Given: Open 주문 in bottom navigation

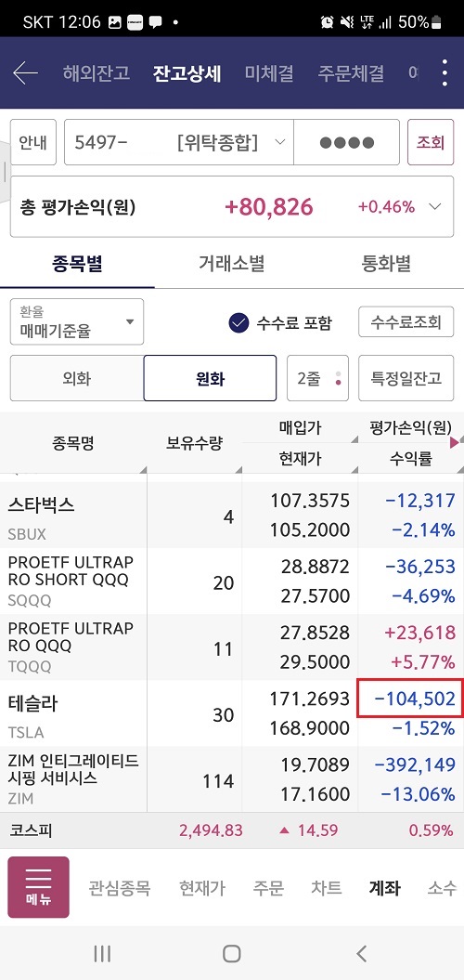Looking at the screenshot, I should (x=268, y=887).
